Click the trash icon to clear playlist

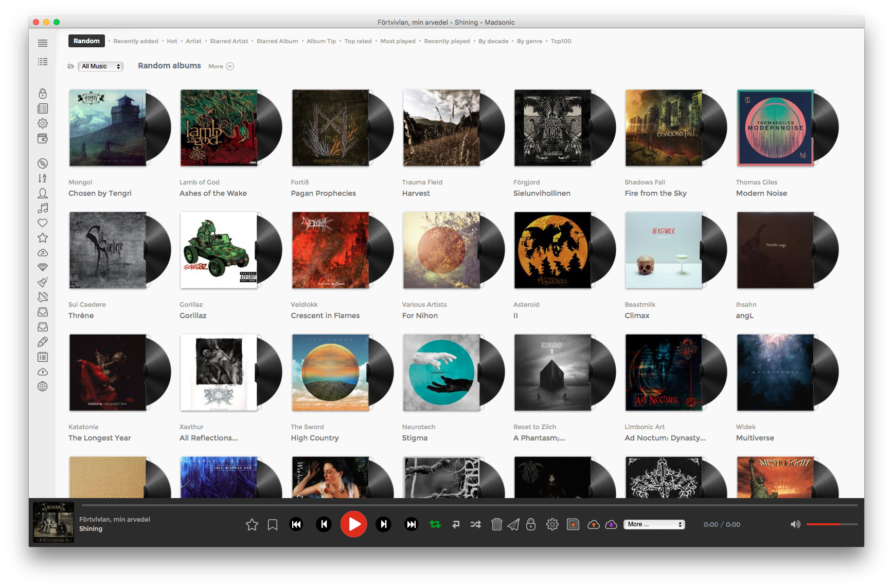point(496,524)
